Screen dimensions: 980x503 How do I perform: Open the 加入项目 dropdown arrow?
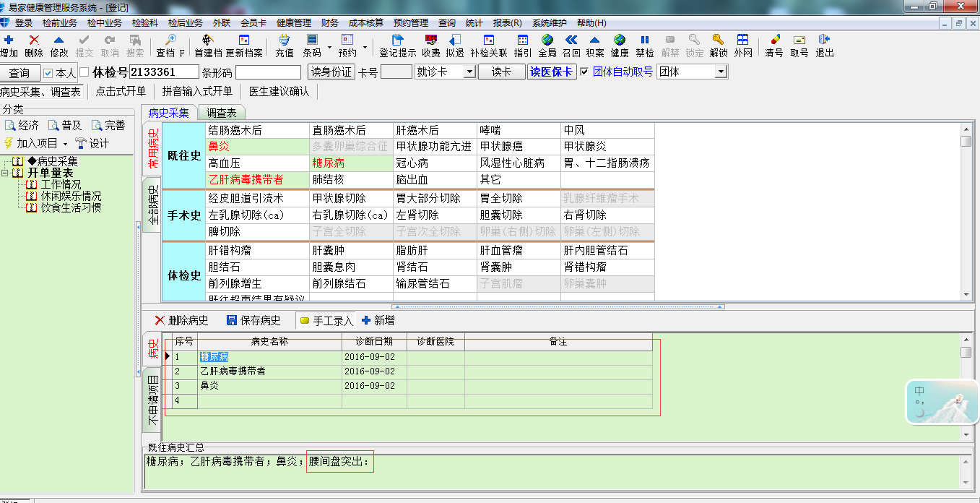pos(65,144)
